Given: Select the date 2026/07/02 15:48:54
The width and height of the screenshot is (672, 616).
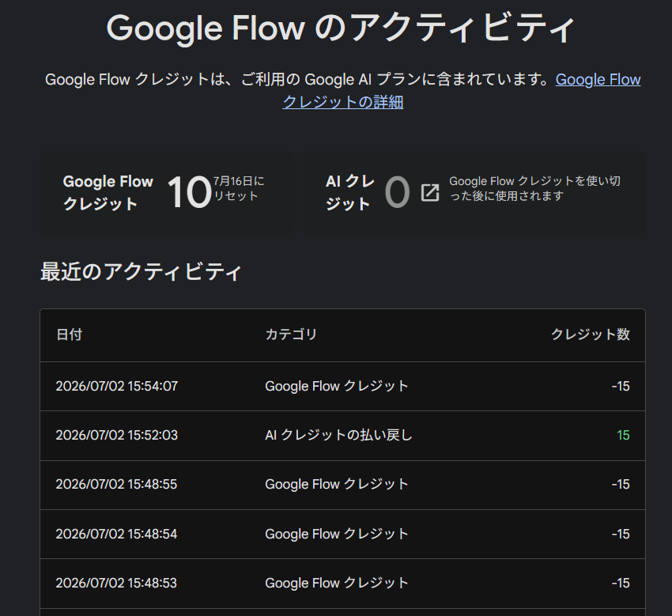Looking at the screenshot, I should (116, 534).
